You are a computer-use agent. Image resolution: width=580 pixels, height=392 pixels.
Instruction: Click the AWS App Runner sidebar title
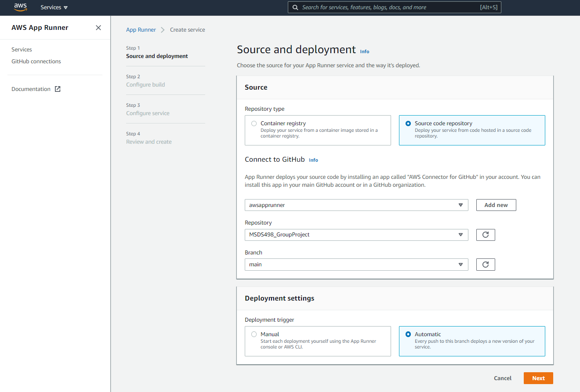tap(40, 28)
